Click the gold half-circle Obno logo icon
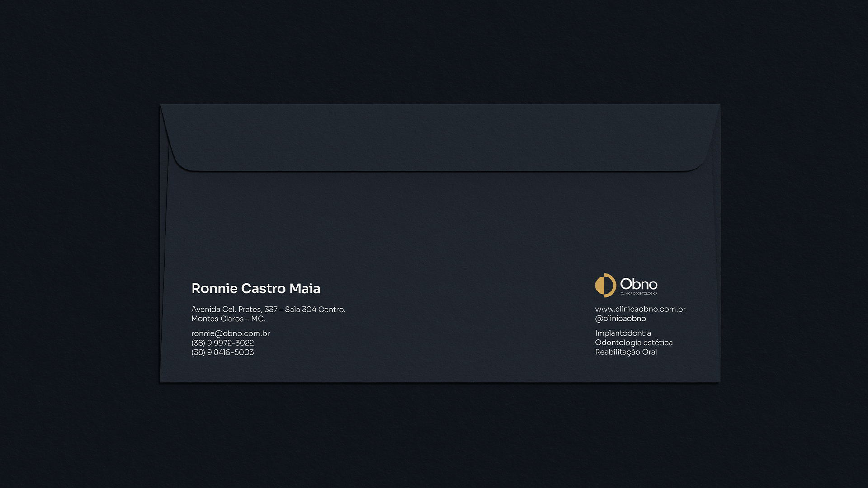This screenshot has width=868, height=488. pos(605,285)
